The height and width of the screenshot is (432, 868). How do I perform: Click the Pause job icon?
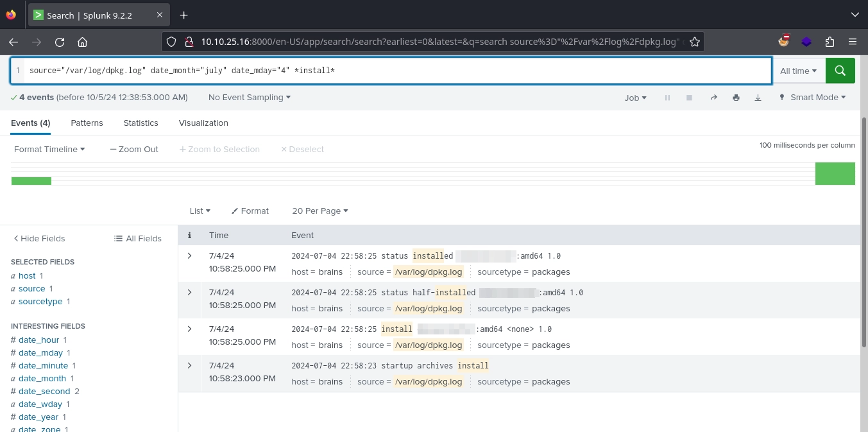pyautogui.click(x=667, y=98)
